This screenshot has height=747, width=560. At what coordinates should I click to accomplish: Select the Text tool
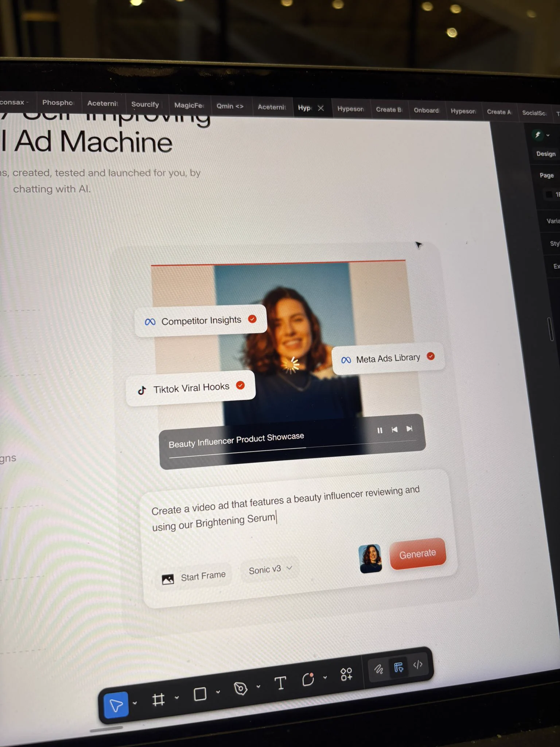[x=280, y=683]
